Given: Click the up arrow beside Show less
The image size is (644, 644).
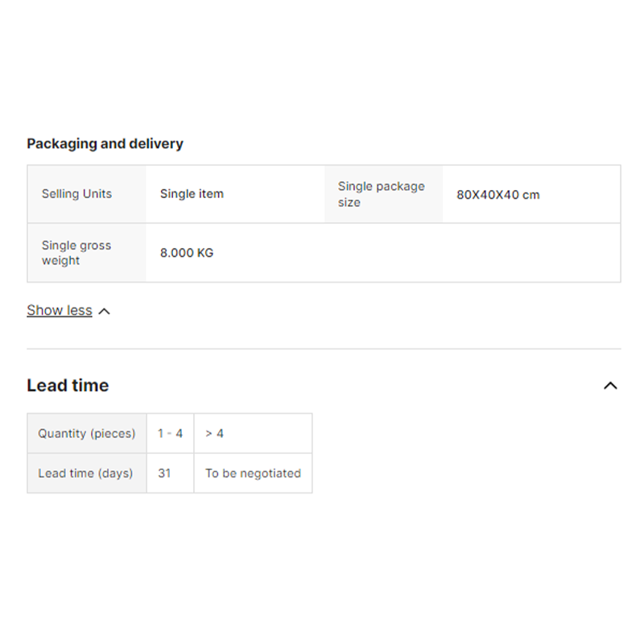Looking at the screenshot, I should click(104, 312).
